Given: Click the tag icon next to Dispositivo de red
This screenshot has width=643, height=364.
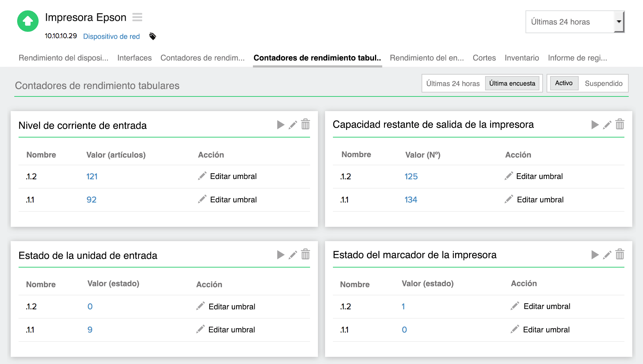Looking at the screenshot, I should click(153, 36).
